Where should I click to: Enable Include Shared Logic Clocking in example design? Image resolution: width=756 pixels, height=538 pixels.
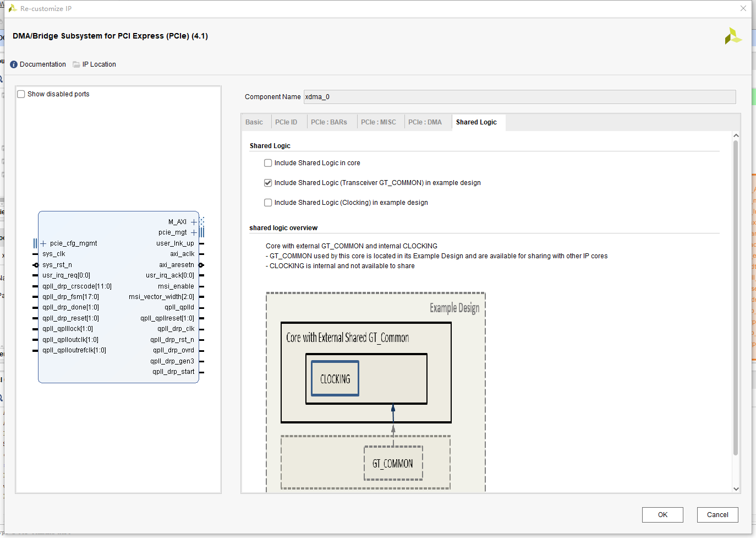pyautogui.click(x=268, y=202)
